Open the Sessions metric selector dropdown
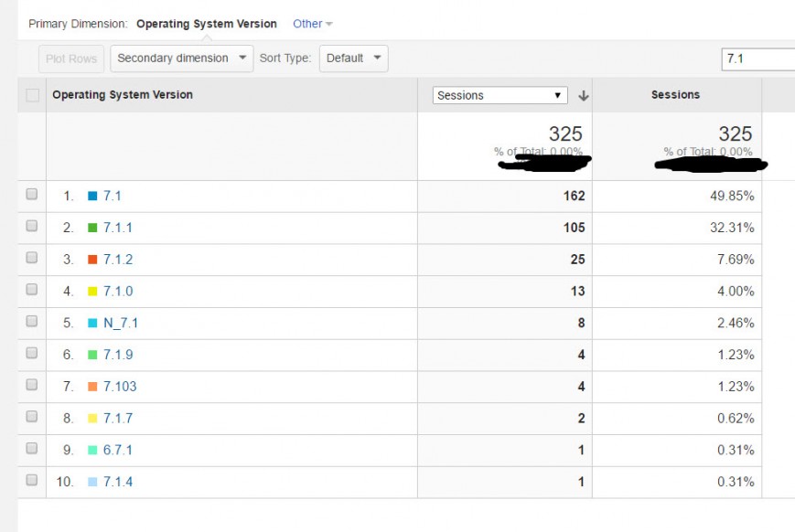 coord(500,95)
